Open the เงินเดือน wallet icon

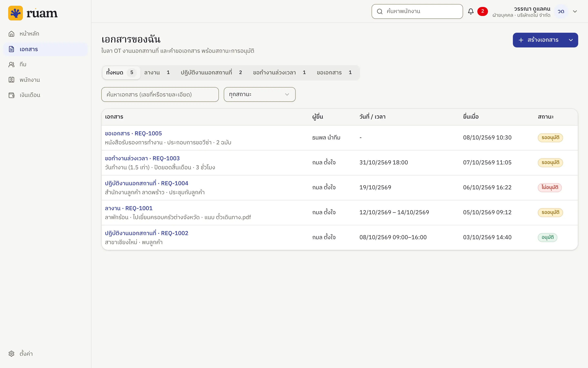[11, 95]
